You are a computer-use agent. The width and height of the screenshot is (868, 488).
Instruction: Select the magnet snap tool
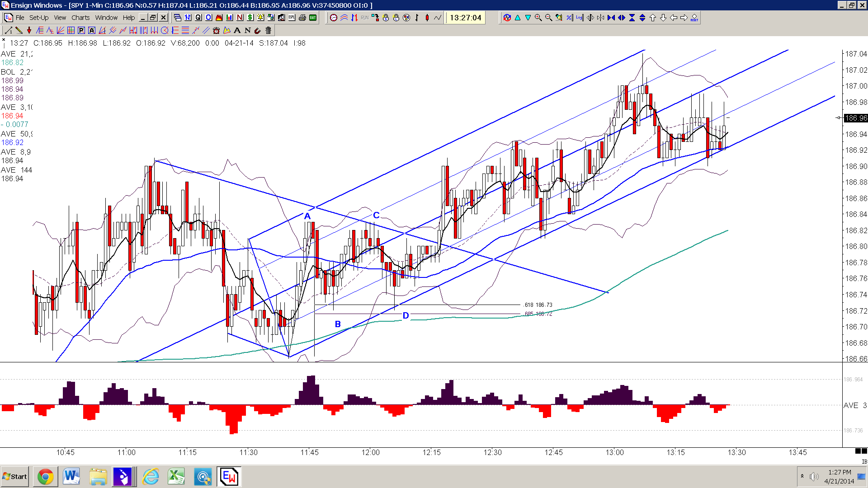[x=258, y=30]
